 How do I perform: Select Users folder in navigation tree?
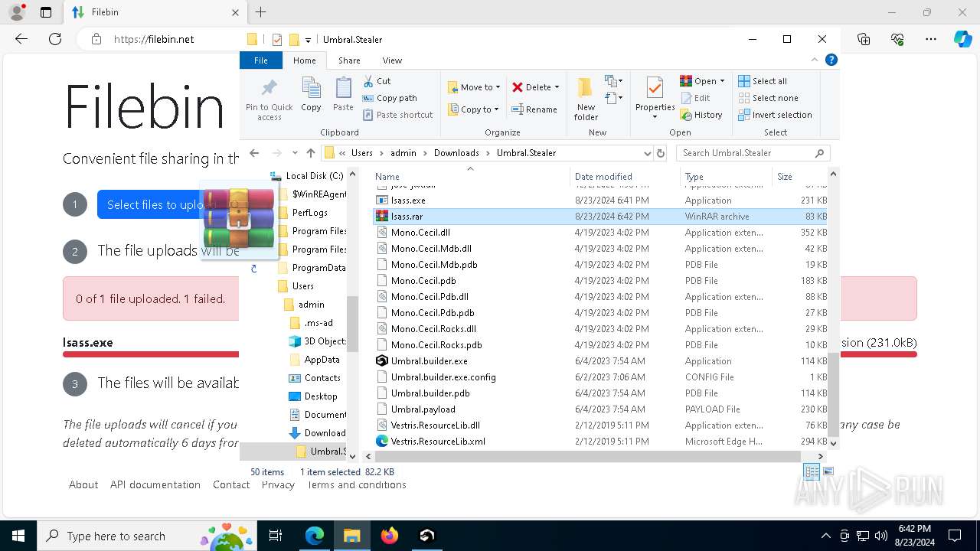[302, 286]
